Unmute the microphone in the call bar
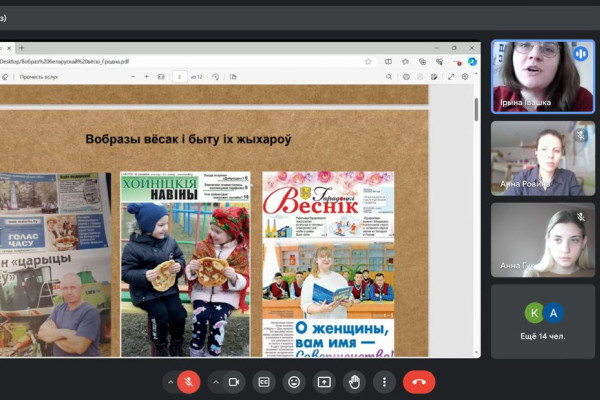 (x=189, y=382)
